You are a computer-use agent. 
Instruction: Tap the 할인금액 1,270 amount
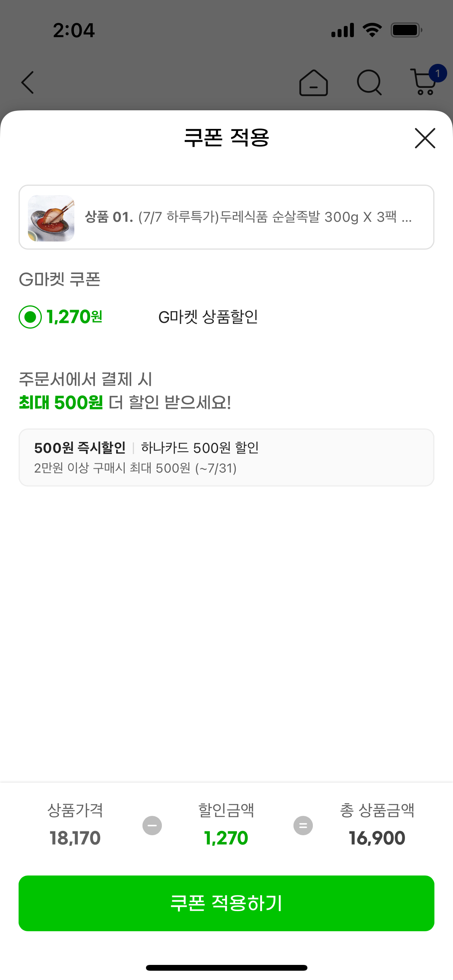coord(226,838)
